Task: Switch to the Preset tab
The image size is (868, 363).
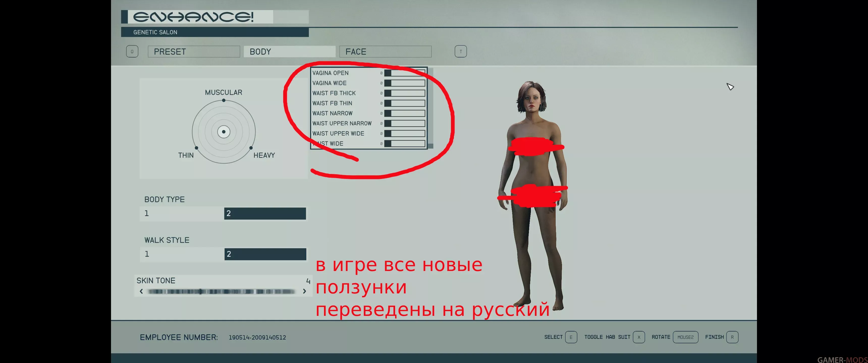Action: (194, 51)
